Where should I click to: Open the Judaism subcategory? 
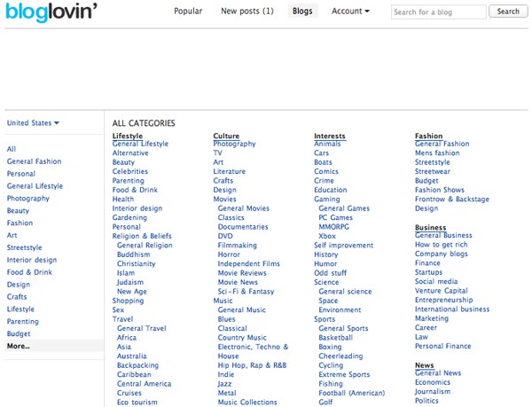(130, 282)
